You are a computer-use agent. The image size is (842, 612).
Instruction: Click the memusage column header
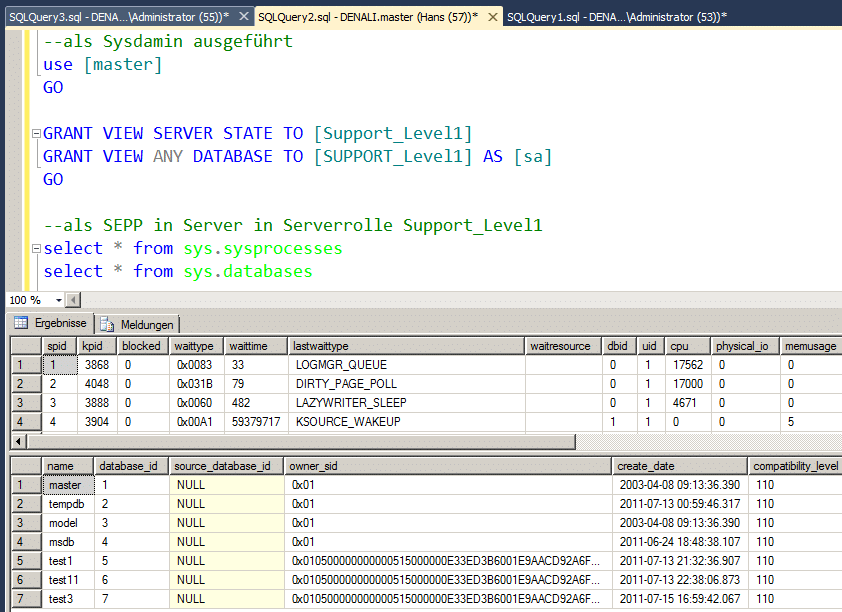[811, 346]
